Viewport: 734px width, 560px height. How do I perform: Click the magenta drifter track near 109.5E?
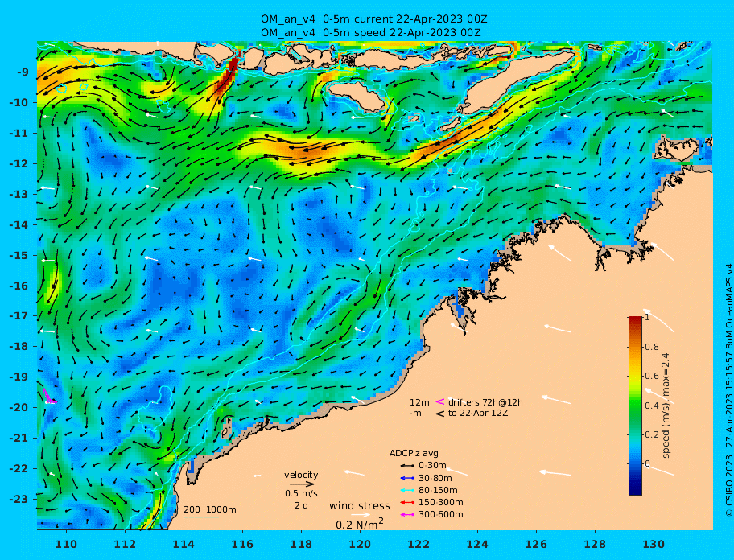[x=48, y=396]
